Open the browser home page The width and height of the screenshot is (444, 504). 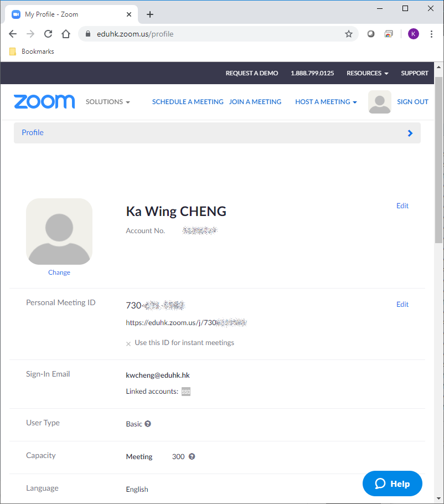(66, 34)
